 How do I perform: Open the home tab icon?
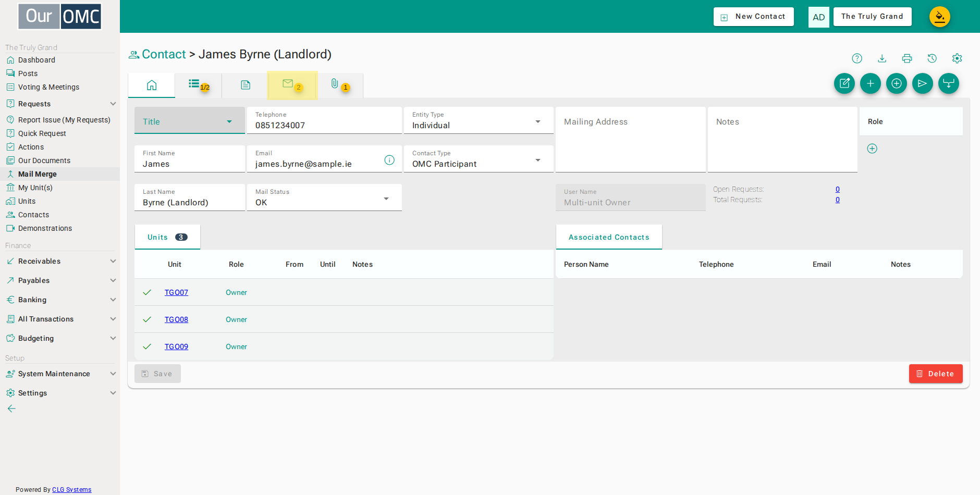(x=152, y=85)
